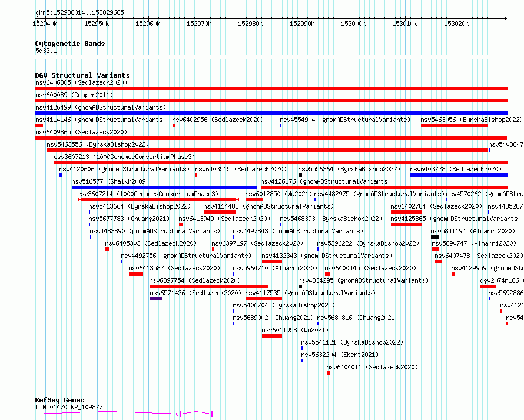Click nsv6571436 (Sedlazeck2020) label
The width and height of the screenshot is (524, 420).
(x=195, y=293)
